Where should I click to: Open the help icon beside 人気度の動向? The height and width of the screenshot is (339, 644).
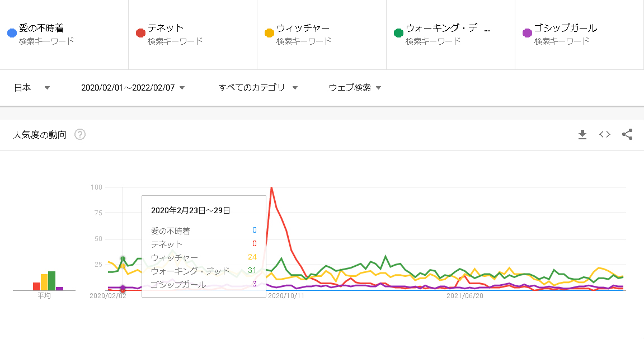click(80, 134)
